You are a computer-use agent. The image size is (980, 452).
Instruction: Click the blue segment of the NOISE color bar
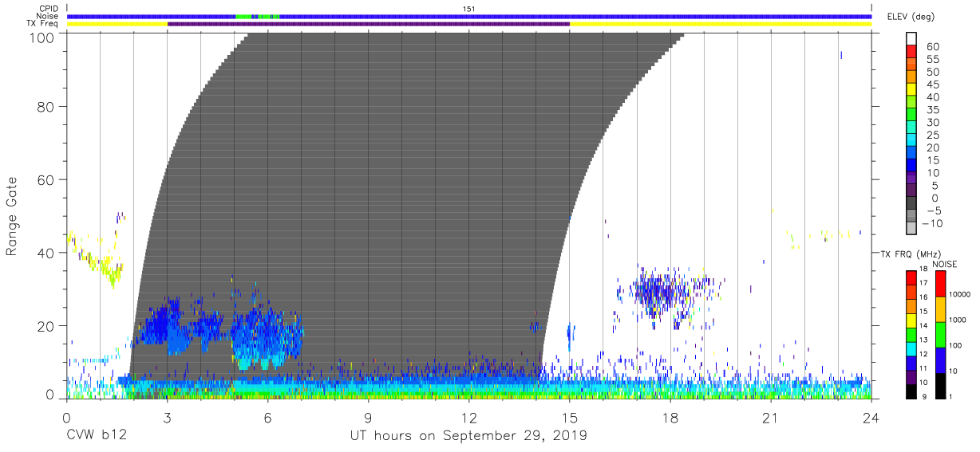pyautogui.click(x=940, y=359)
